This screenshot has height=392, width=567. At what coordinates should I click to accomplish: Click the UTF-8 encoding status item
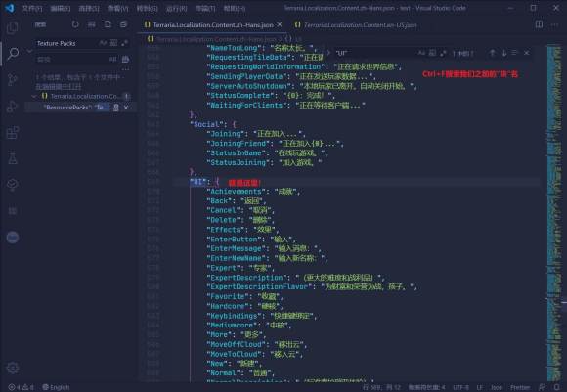click(460, 387)
